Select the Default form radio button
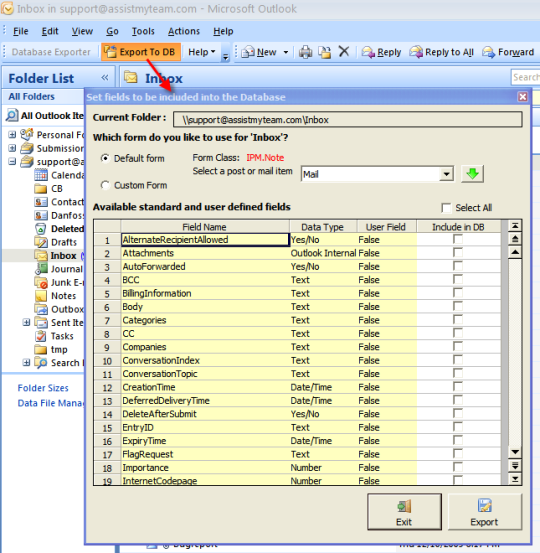The image size is (540, 553). click(105, 158)
